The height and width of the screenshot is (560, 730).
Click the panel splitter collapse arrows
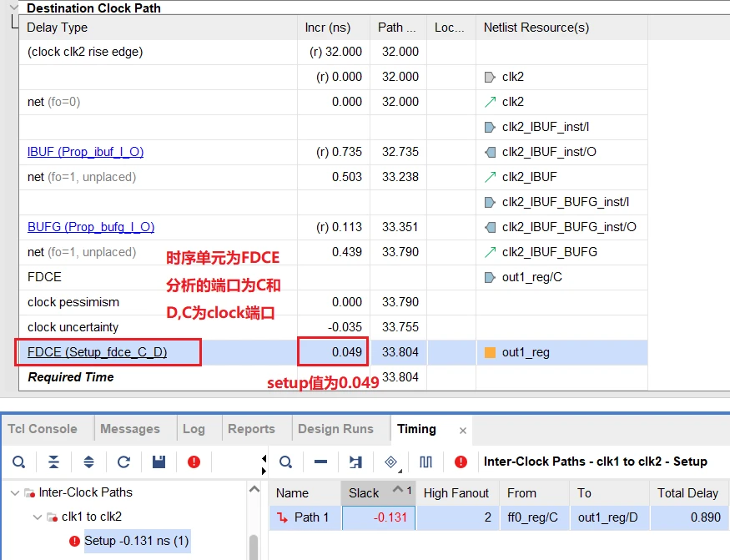264,465
